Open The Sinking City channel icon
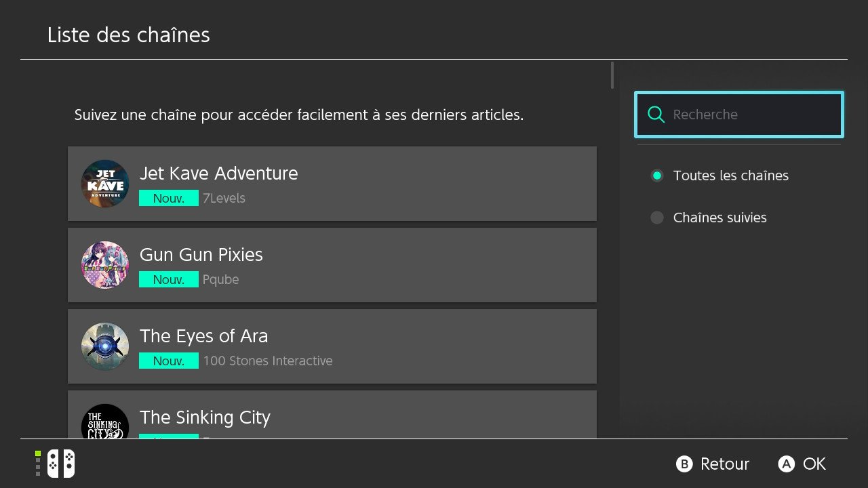This screenshot has width=868, height=488. 105,421
